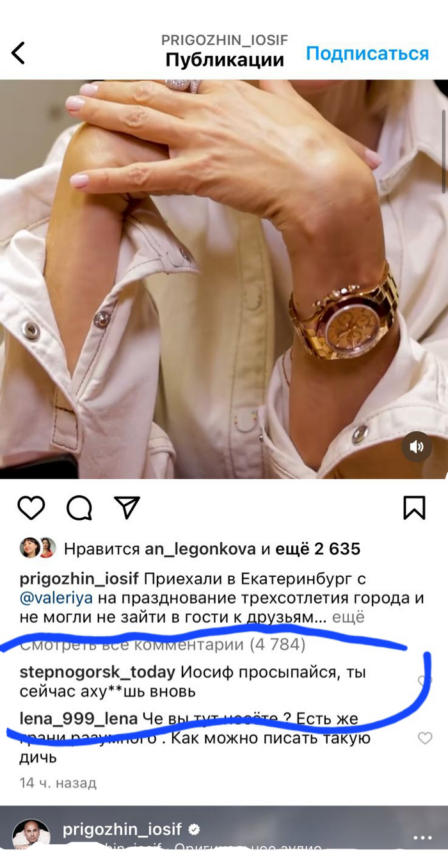Like the post with heart icon
Screen dimensions: 448x868
pos(31,508)
